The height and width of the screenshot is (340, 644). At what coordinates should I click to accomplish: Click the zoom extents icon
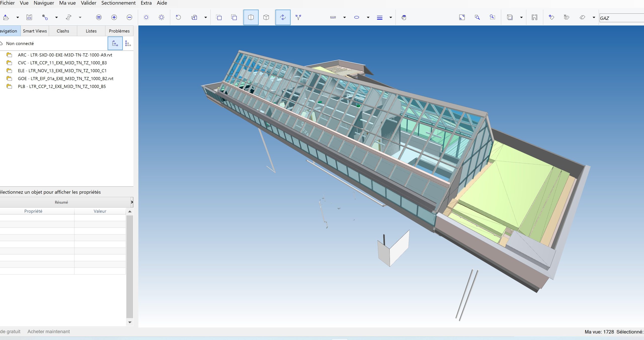pos(462,17)
